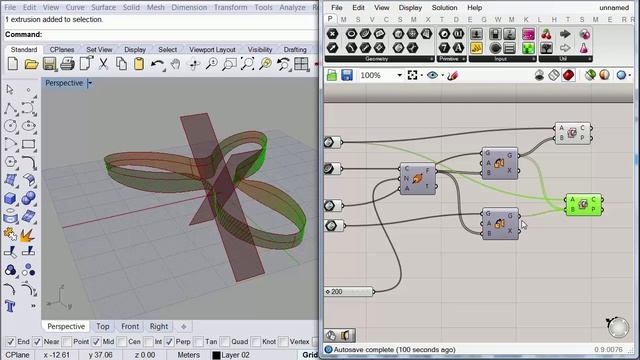Switch to the Right viewport tab
The image size is (640, 360).
(x=158, y=326)
